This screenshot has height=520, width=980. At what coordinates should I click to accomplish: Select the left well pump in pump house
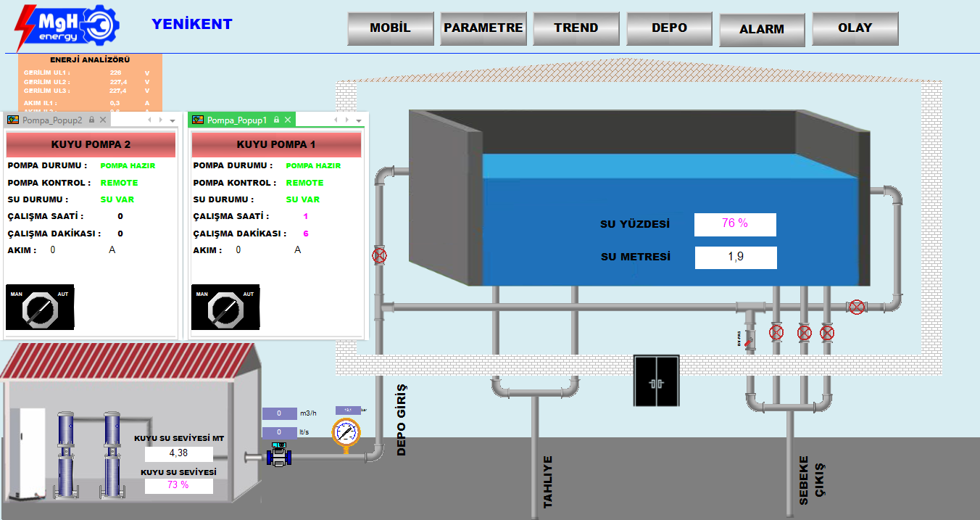pyautogui.click(x=66, y=455)
